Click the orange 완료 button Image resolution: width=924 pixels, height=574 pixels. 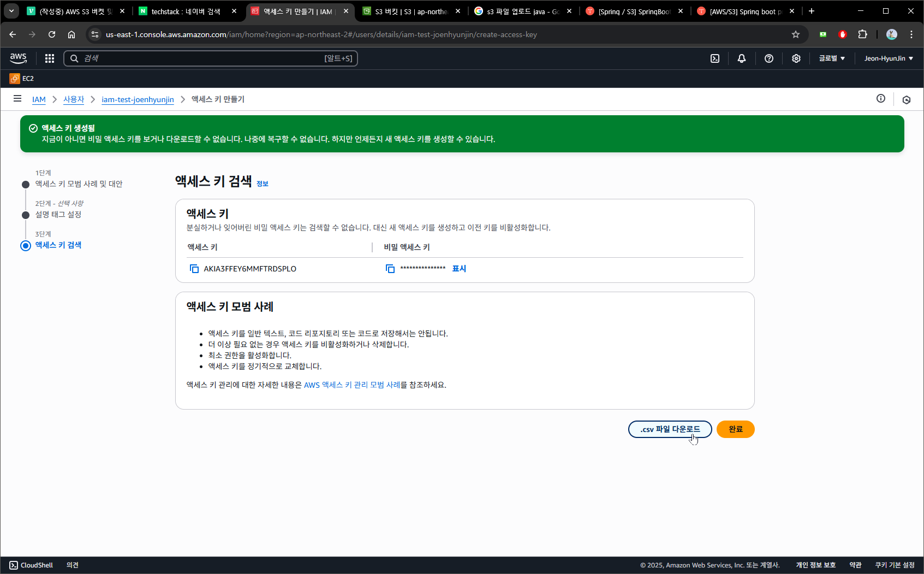736,429
